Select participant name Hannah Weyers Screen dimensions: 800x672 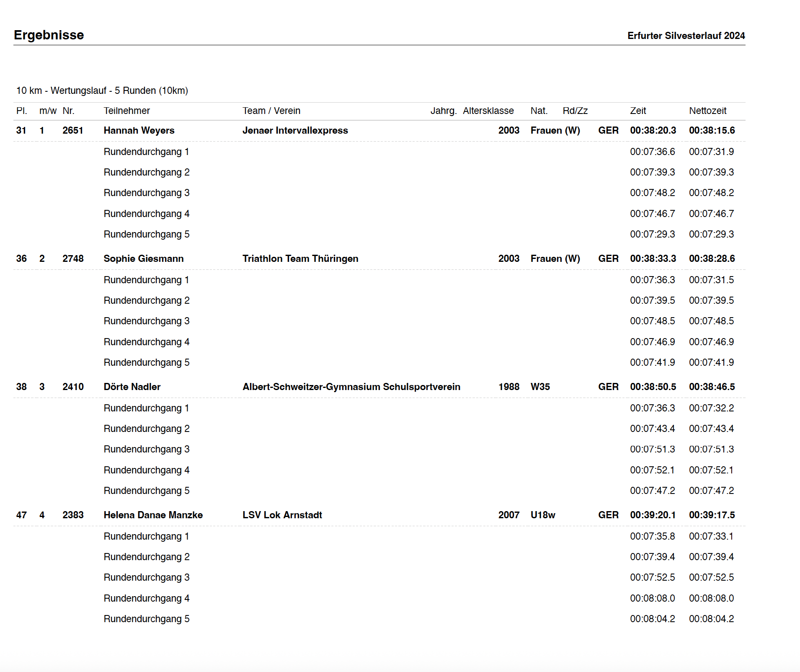tap(139, 130)
